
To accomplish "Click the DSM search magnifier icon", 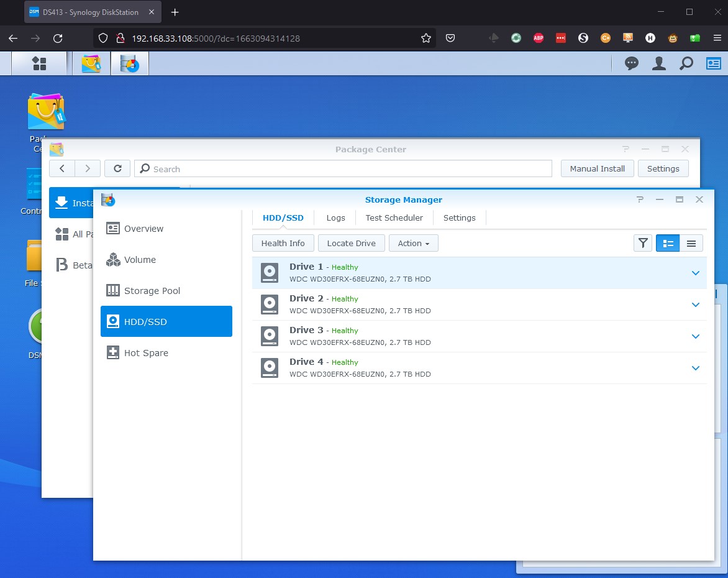I will click(686, 63).
